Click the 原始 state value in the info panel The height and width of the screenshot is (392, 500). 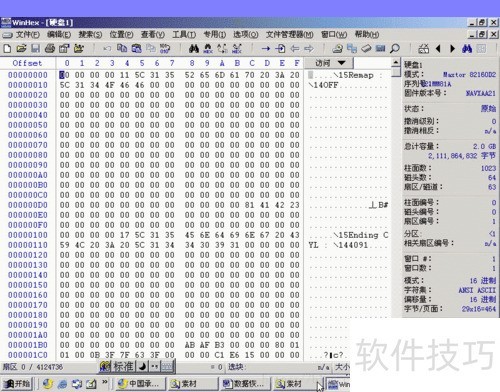[x=488, y=109]
